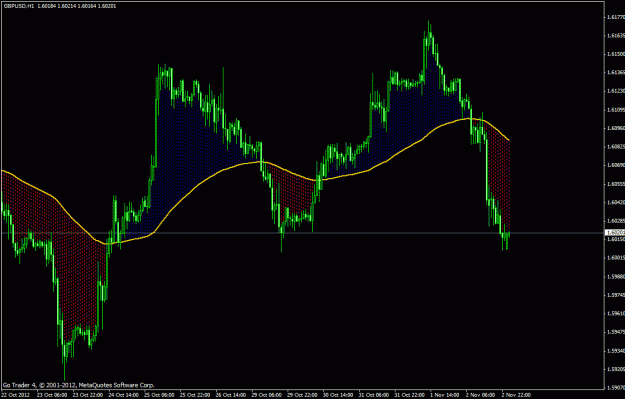This screenshot has height=399, width=625.
Task: Click the '31 Oct 06:00' time axis label
Action: click(374, 395)
